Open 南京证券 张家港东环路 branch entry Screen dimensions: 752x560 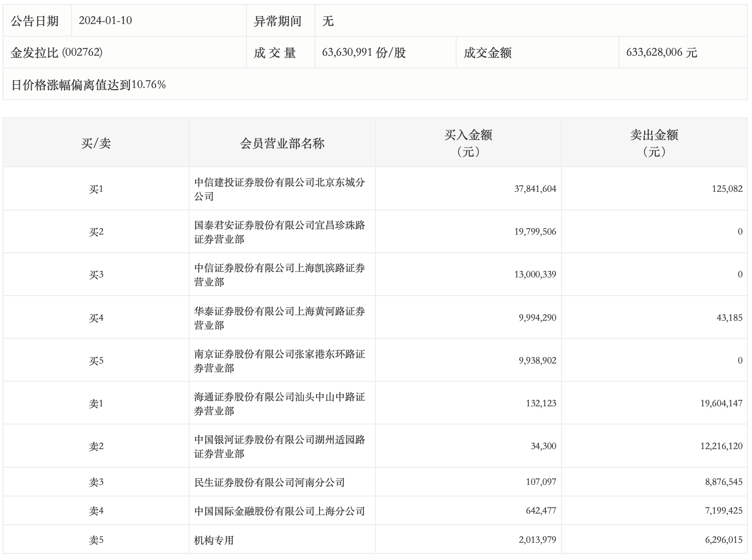click(x=279, y=361)
